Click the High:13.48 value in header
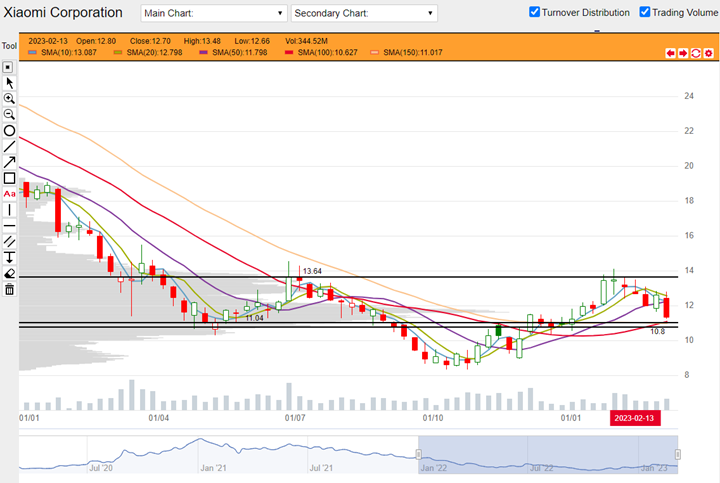Image resolution: width=720 pixels, height=483 pixels. tap(202, 41)
